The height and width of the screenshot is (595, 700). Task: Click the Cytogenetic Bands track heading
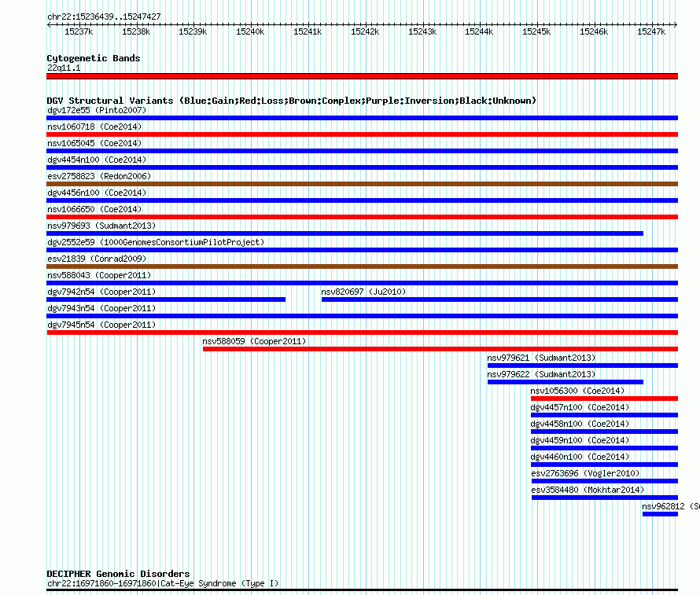coord(94,58)
